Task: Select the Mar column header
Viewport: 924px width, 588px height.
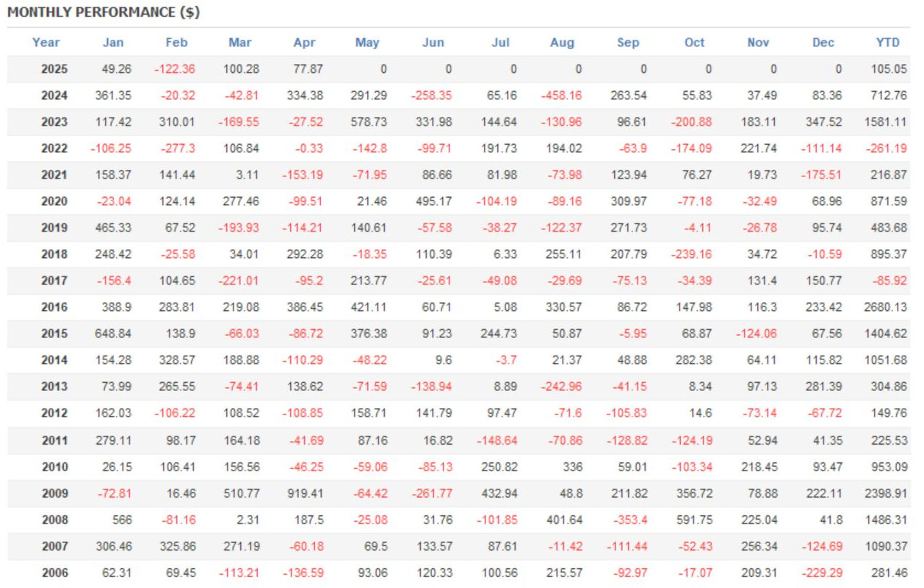Action: (x=240, y=43)
